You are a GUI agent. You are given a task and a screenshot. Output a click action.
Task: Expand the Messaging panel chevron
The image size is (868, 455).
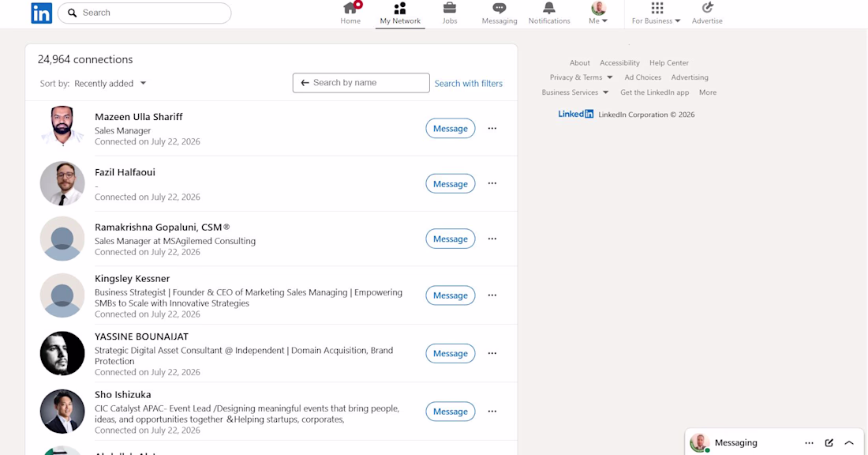tap(848, 442)
